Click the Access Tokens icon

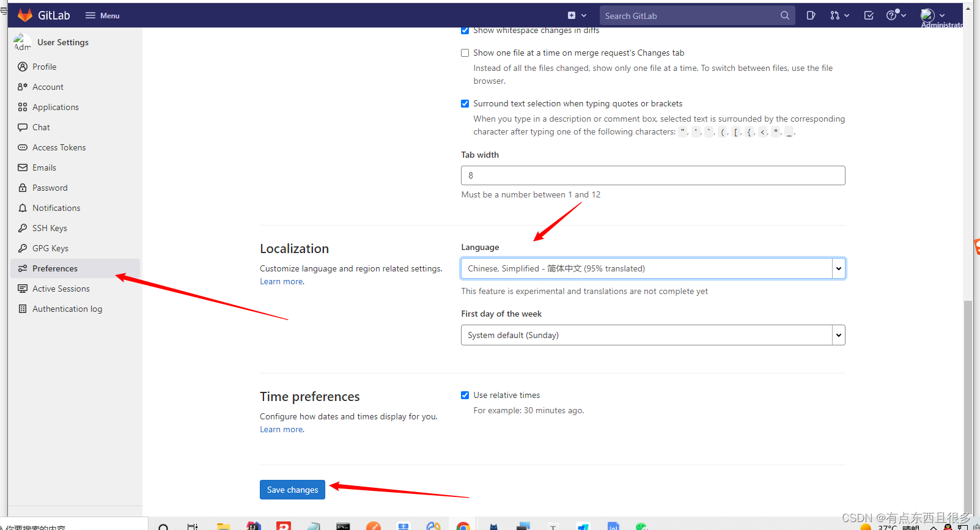pos(23,147)
